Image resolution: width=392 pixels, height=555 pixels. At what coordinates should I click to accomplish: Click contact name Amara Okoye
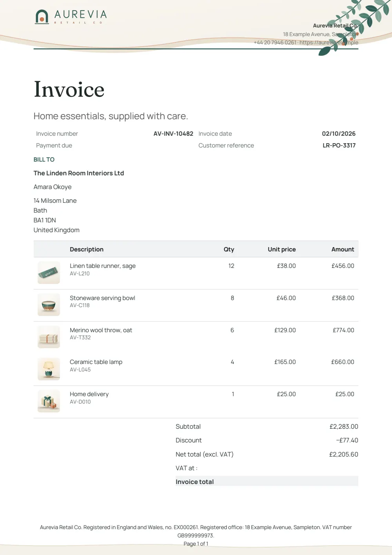pyautogui.click(x=53, y=187)
